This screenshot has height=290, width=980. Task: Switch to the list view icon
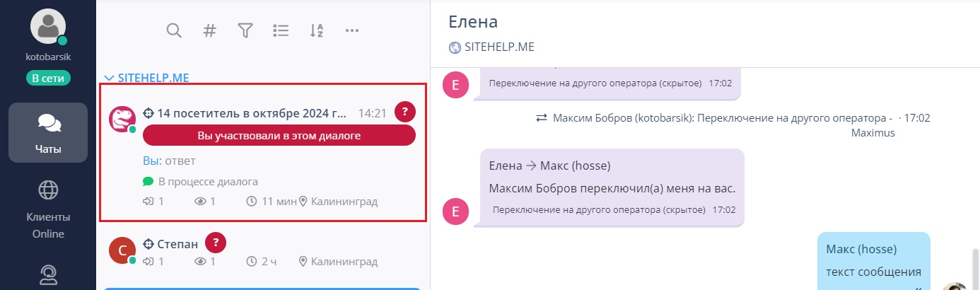pos(281,30)
